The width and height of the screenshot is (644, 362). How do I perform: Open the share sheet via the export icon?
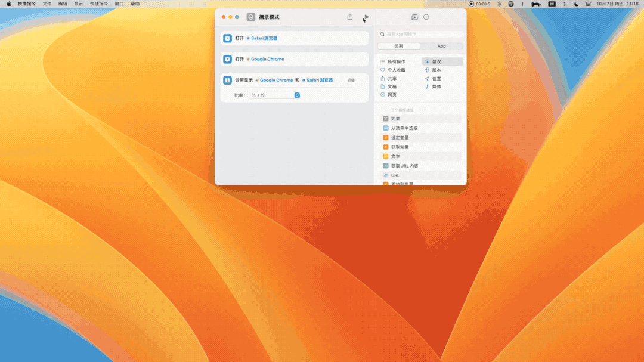coord(350,17)
